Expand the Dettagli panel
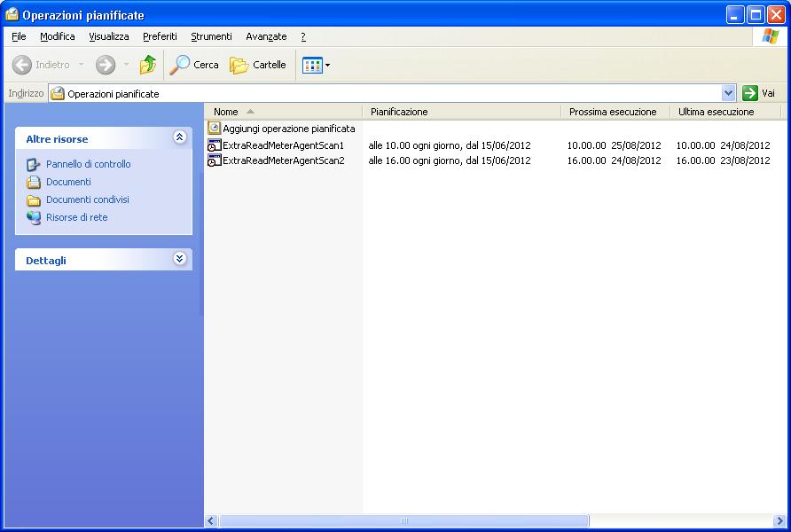Screen dimensions: 791x532 tap(180, 259)
